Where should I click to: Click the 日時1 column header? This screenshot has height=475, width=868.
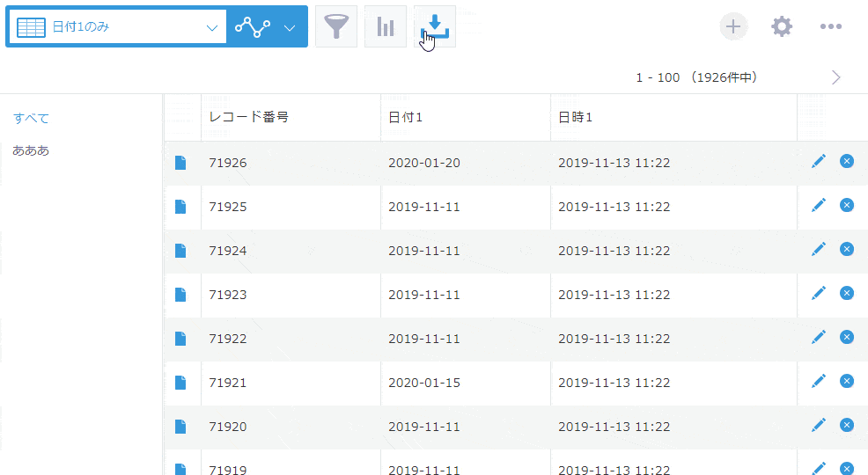pyautogui.click(x=575, y=117)
